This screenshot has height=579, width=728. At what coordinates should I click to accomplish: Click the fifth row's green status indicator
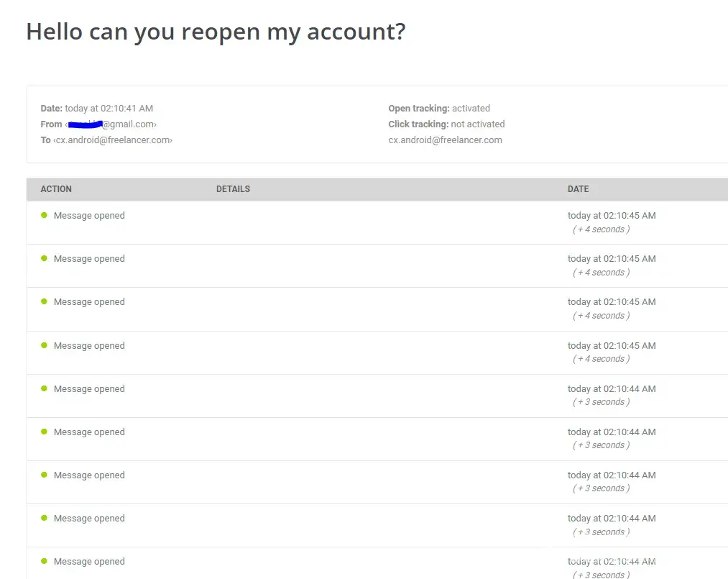[x=44, y=388]
